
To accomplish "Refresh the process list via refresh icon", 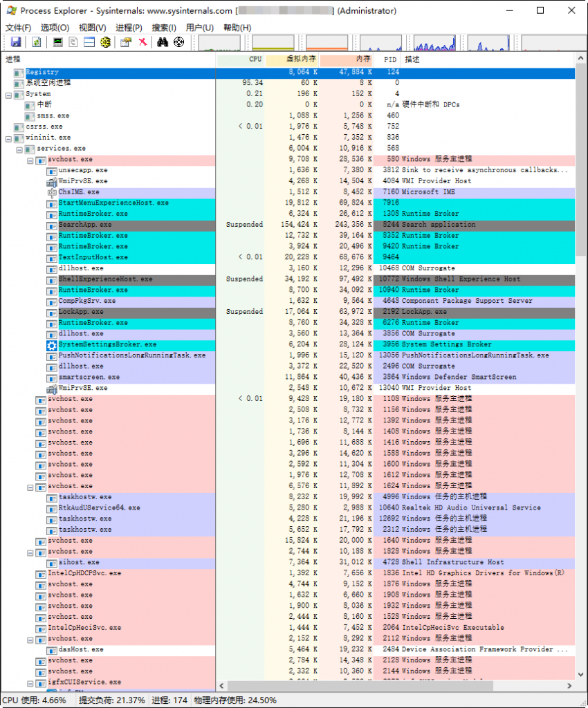I will (37, 42).
